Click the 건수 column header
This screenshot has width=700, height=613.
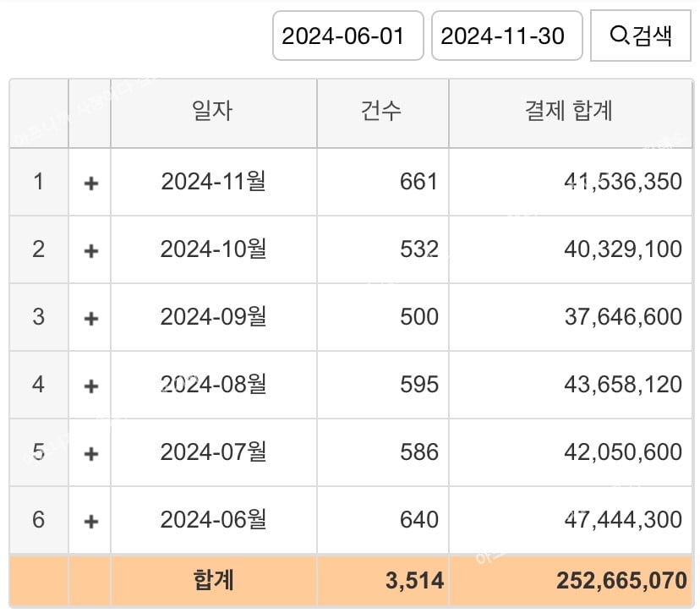382,111
